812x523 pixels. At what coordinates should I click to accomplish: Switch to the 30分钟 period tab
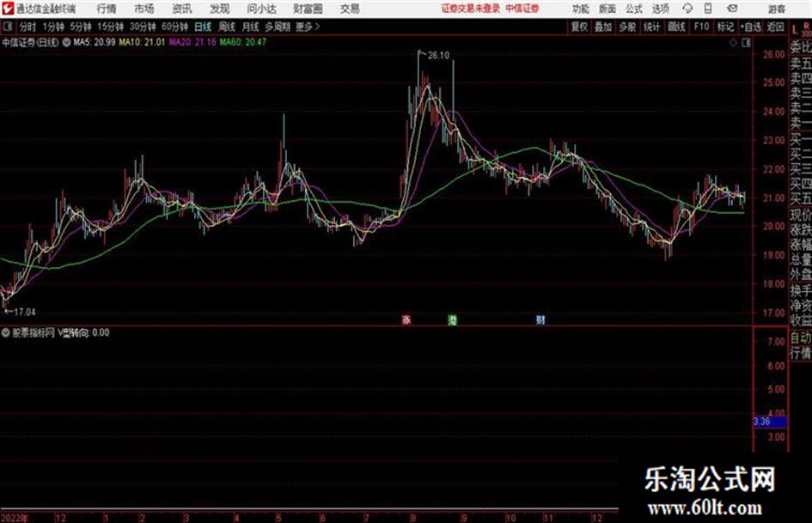pyautogui.click(x=143, y=27)
